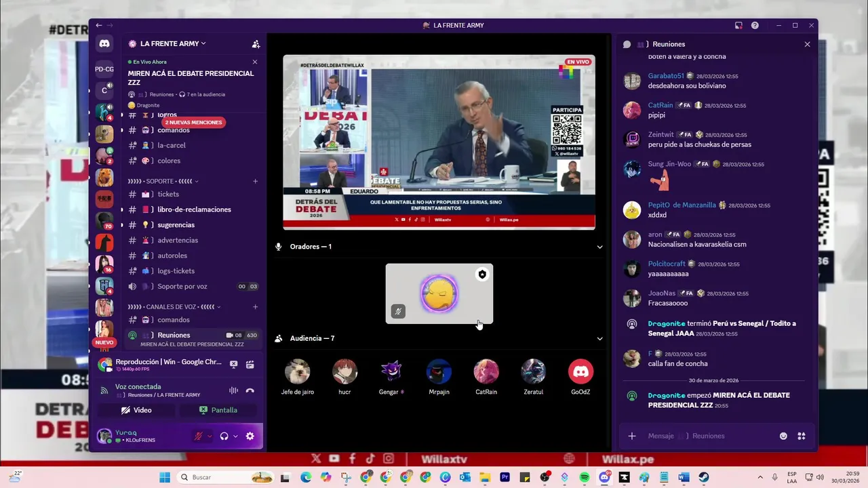Open LA FRENTE ARMY server menu

173,43
